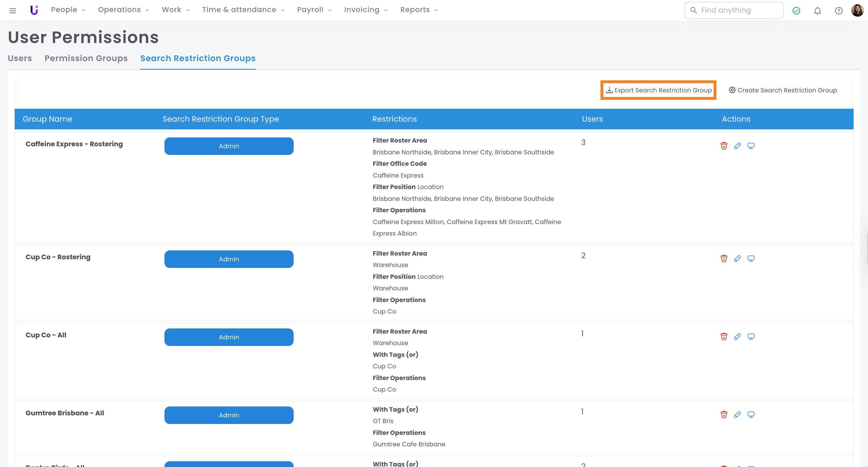Click monitor icon for Gumtree Brisbane row

tap(750, 415)
